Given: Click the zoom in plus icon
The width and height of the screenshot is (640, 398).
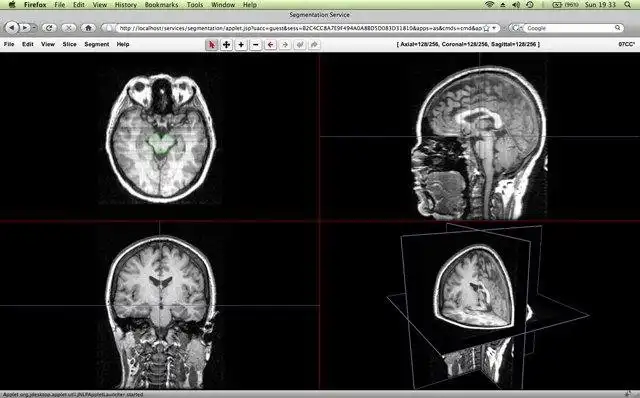Looking at the screenshot, I should point(241,44).
